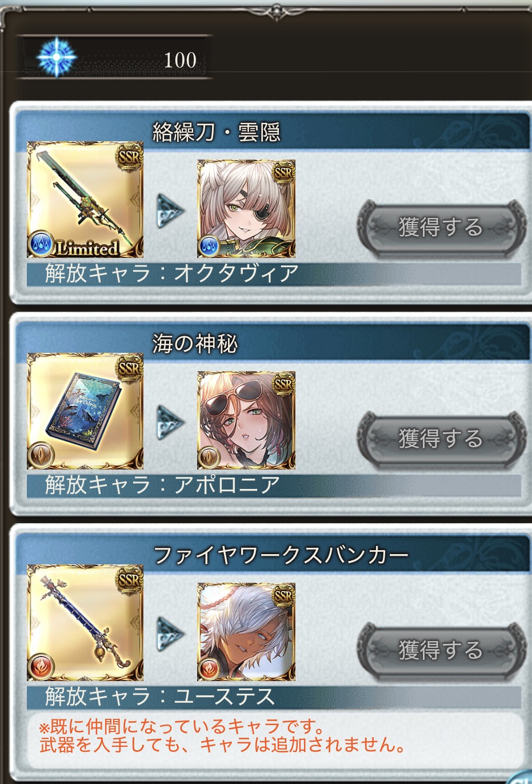
Task: Click earth element icon on 海の神秘 book
Action: [41, 456]
